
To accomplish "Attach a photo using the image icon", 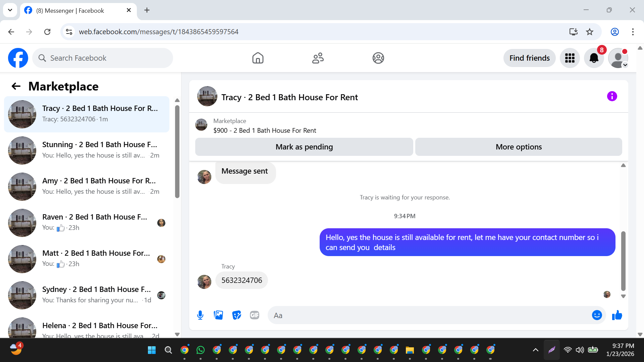I will point(218,315).
